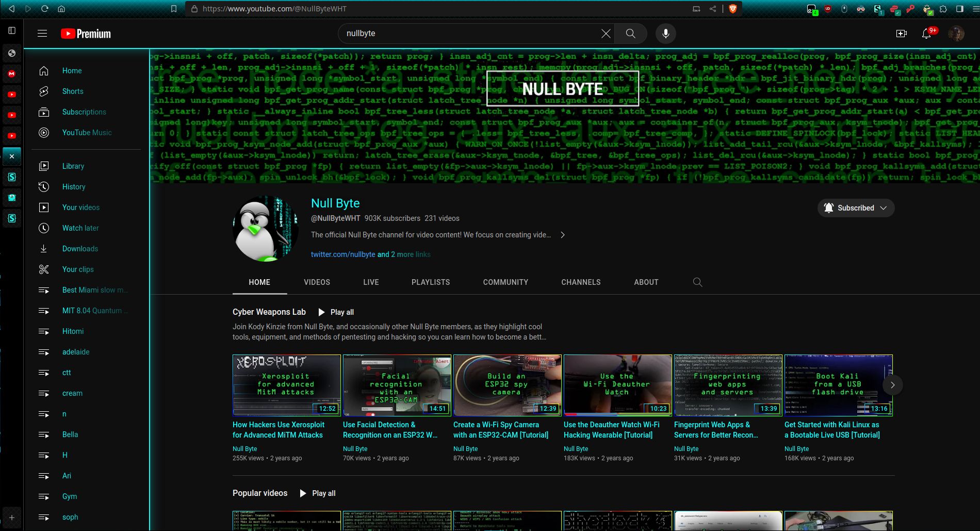
Task: Expand the channel description arrow
Action: click(x=563, y=235)
